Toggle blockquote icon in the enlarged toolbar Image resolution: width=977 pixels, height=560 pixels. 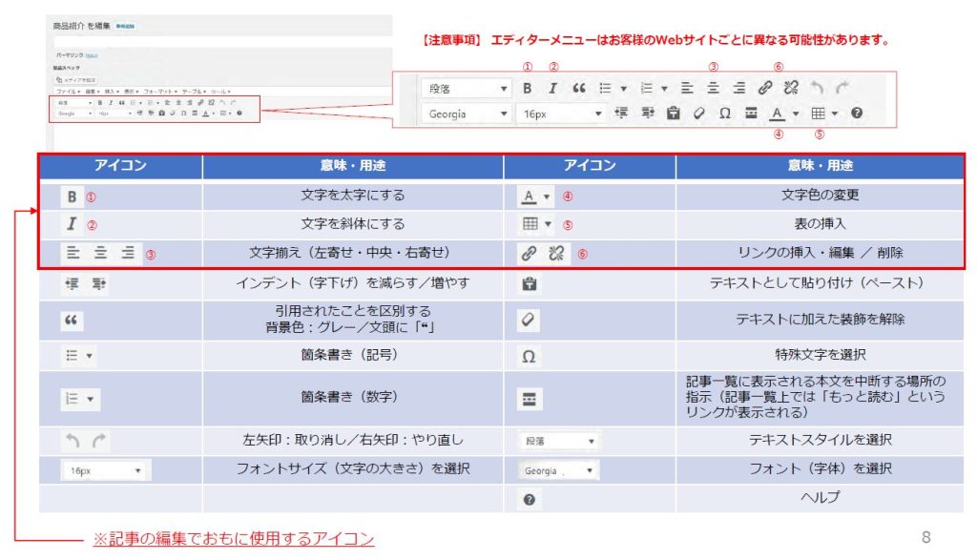point(578,88)
